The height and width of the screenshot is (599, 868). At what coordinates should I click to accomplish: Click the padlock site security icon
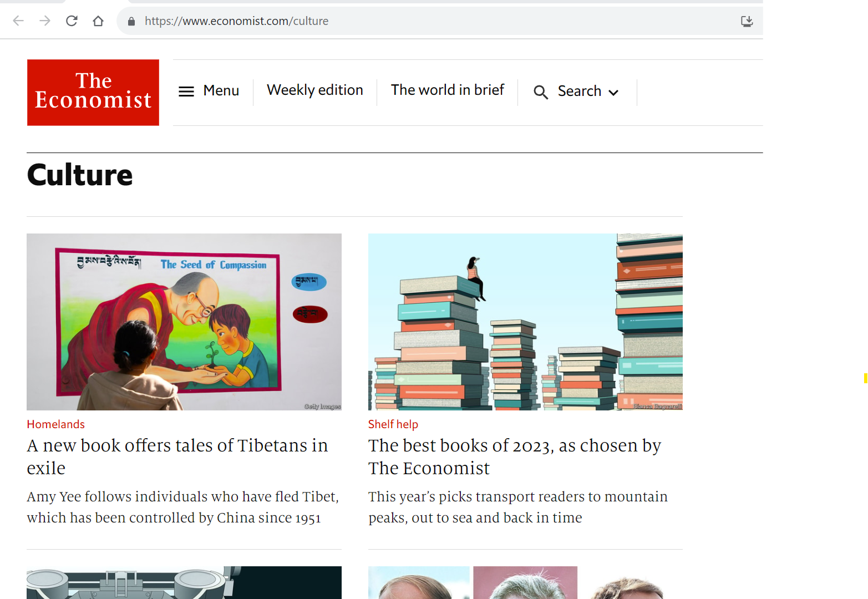(x=131, y=21)
